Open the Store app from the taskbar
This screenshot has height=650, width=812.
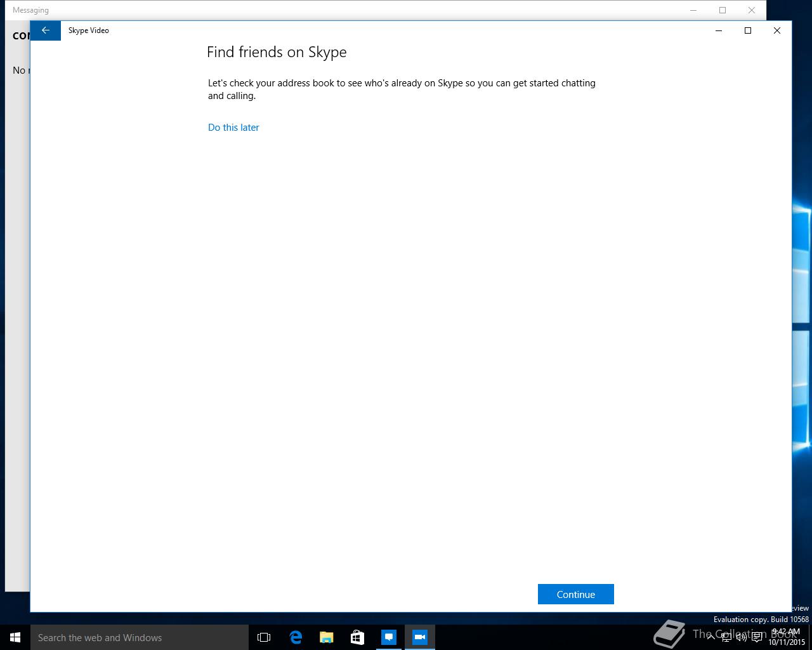357,637
